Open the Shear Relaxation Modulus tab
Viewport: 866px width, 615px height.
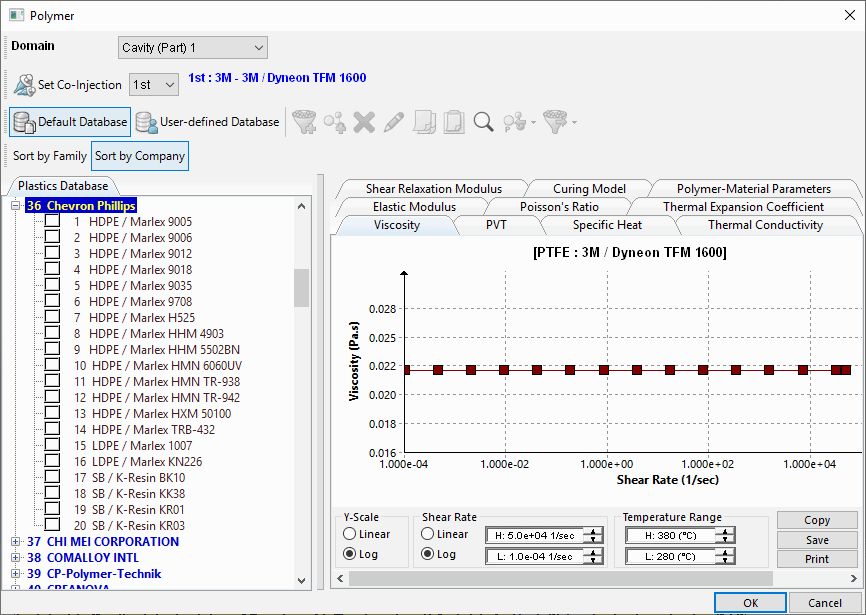(434, 189)
